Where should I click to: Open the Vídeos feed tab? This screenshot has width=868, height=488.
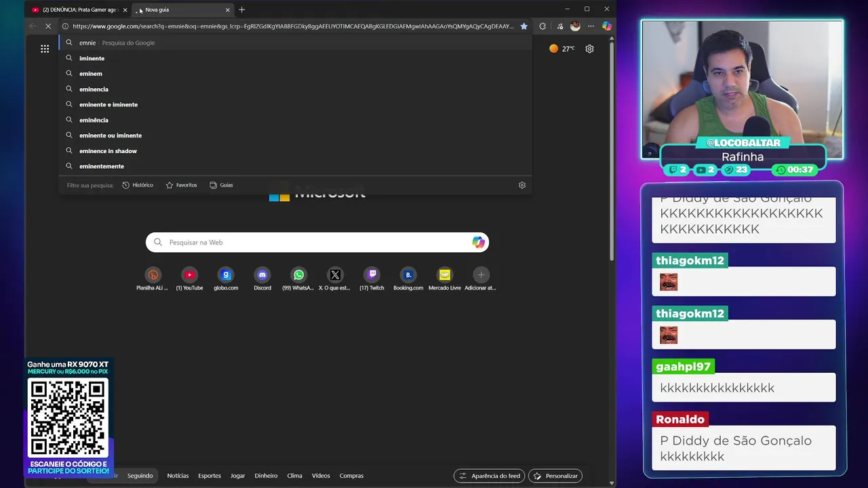point(321,476)
